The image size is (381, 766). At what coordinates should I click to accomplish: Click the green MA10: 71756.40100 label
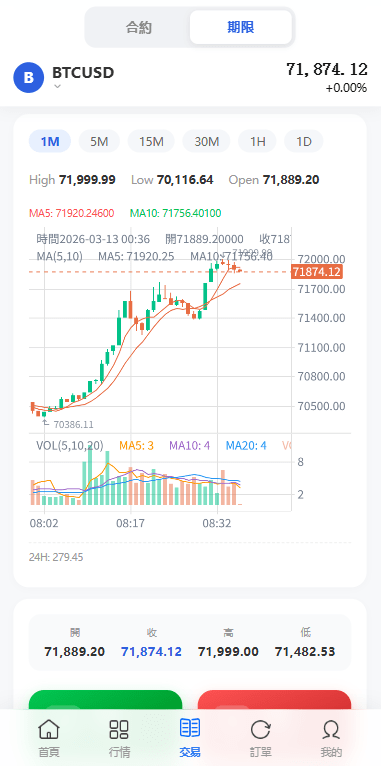[175, 213]
